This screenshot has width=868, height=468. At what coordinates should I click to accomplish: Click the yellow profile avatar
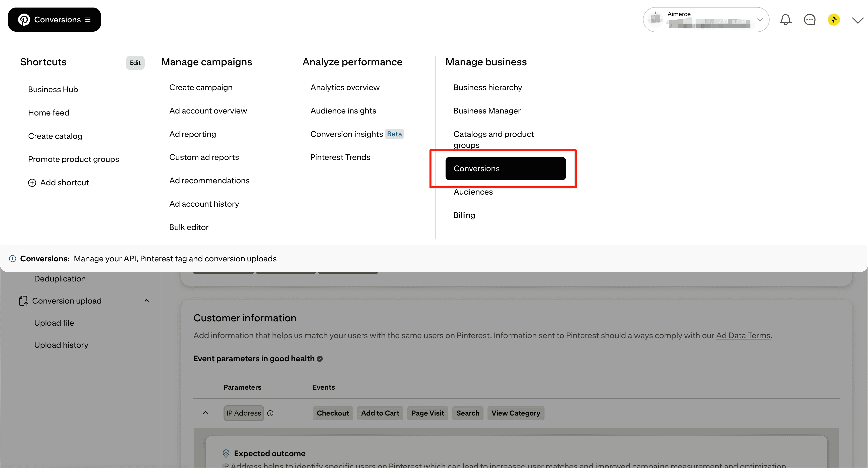(x=834, y=20)
